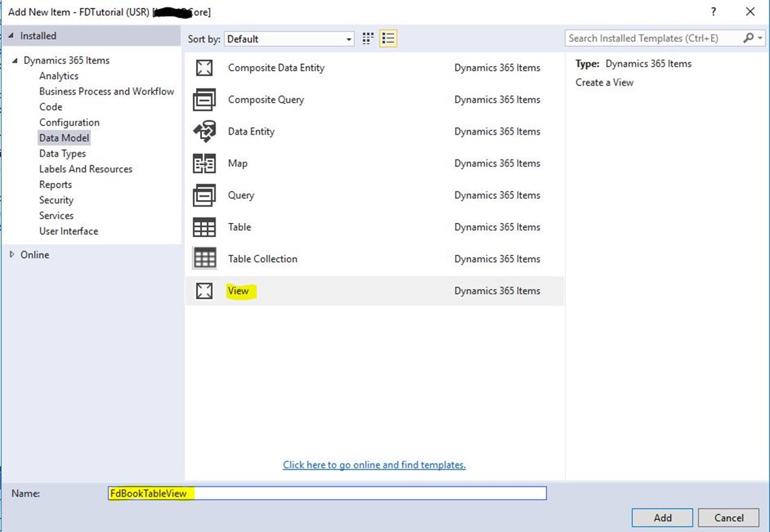Click the Dynamics 365 Items tree label
Image resolution: width=770 pixels, height=532 pixels.
click(67, 60)
